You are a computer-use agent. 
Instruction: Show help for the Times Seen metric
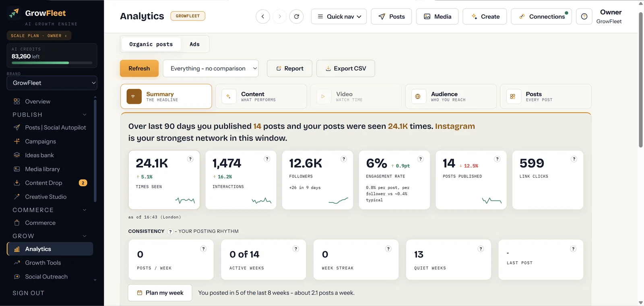point(190,159)
